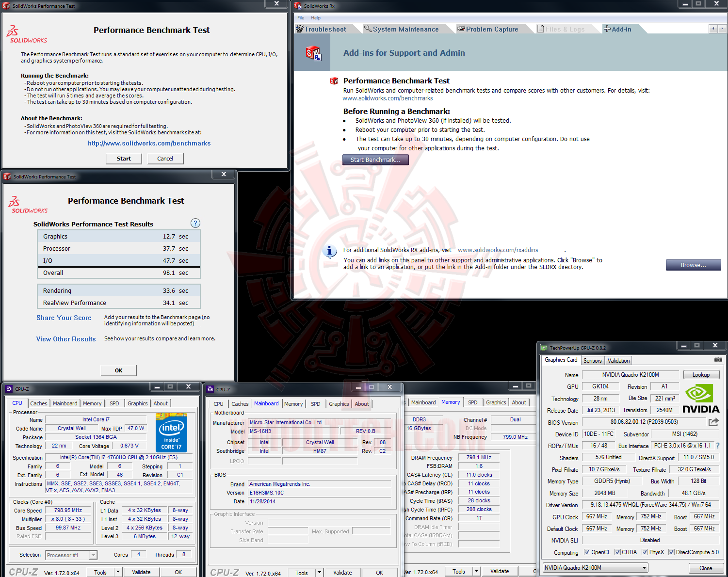Click the Specification field in CPU-Z
This screenshot has height=577, width=728.
click(118, 457)
